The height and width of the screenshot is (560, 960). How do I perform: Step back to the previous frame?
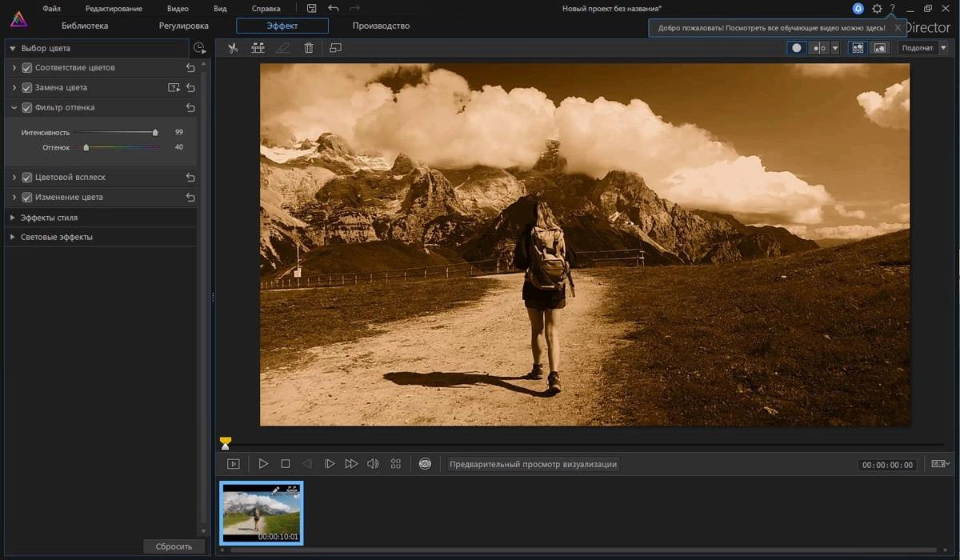click(x=307, y=464)
